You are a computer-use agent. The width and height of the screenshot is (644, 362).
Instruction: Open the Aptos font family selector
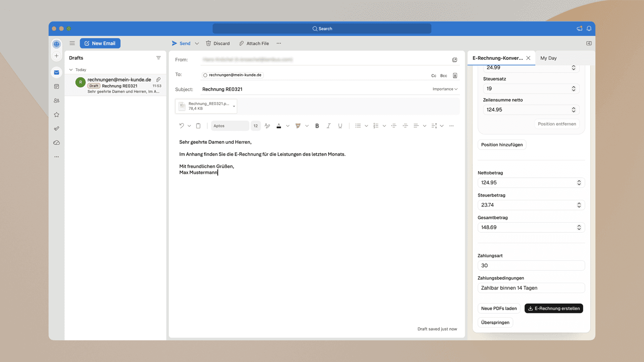click(x=230, y=125)
